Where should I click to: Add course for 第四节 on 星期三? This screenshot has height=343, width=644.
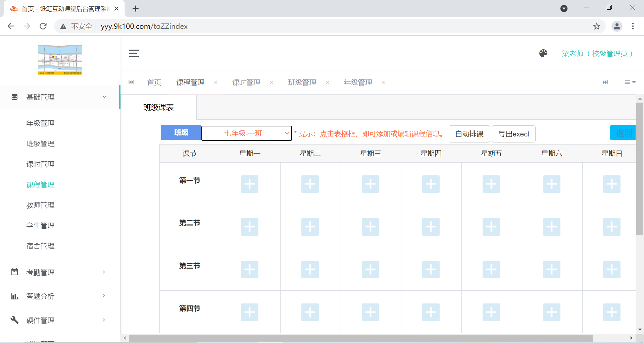point(370,312)
